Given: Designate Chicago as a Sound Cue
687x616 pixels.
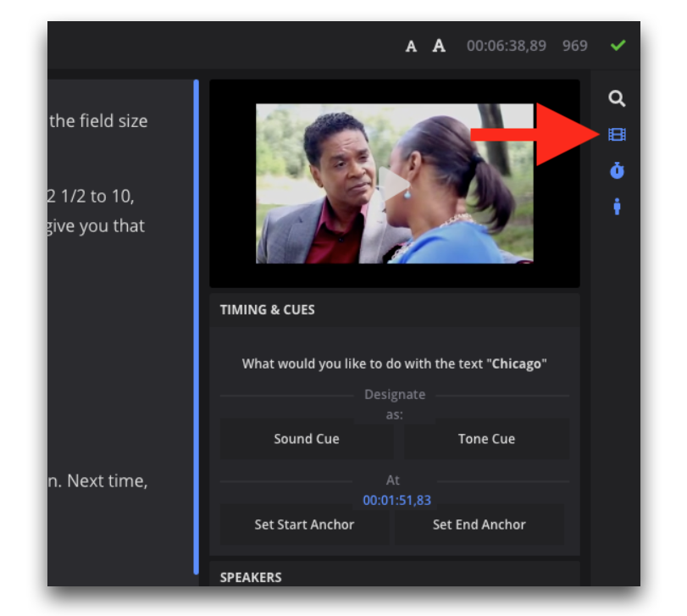Looking at the screenshot, I should tap(307, 439).
